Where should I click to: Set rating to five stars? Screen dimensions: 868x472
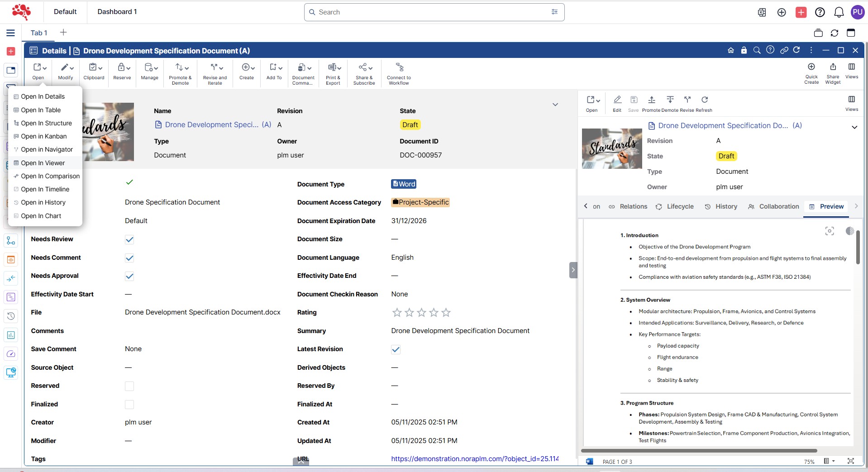tap(446, 313)
